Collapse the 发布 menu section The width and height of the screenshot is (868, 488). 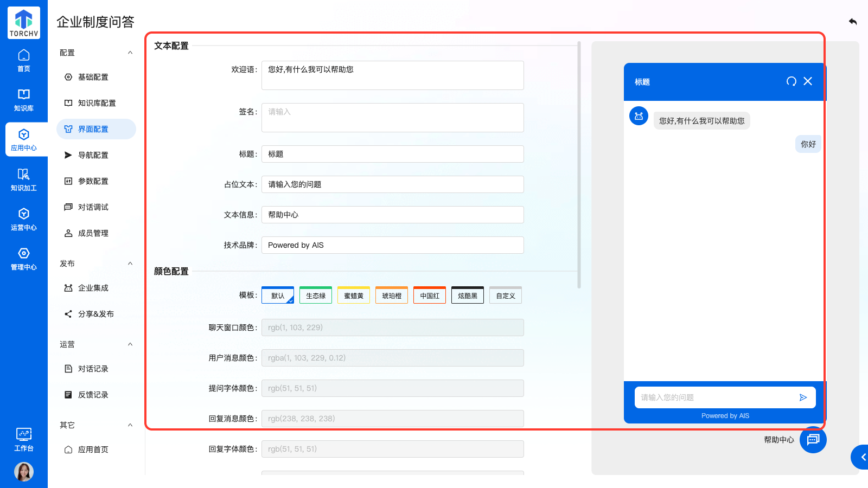(x=130, y=264)
